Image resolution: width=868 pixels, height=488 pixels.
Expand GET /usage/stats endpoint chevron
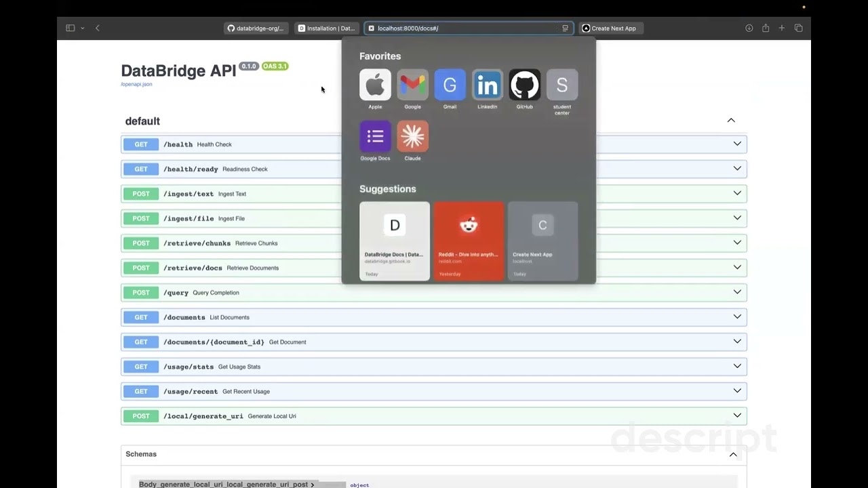tap(737, 366)
